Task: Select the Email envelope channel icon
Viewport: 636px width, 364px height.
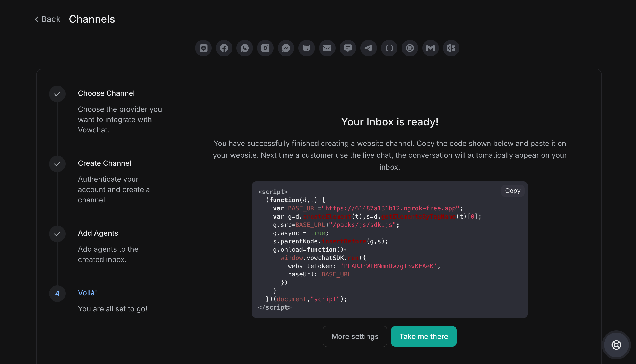Action: click(327, 48)
